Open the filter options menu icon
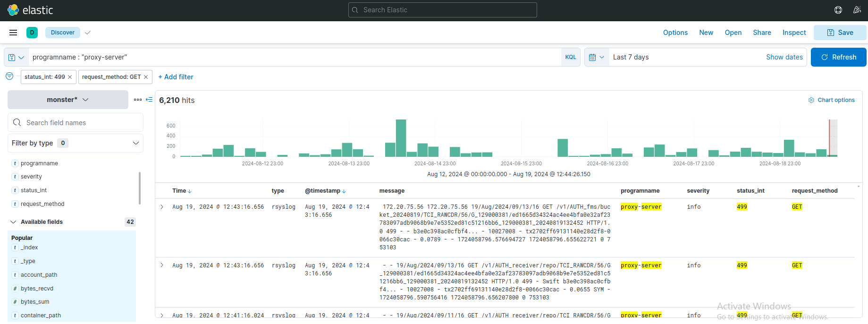The height and width of the screenshot is (324, 868). tap(9, 77)
